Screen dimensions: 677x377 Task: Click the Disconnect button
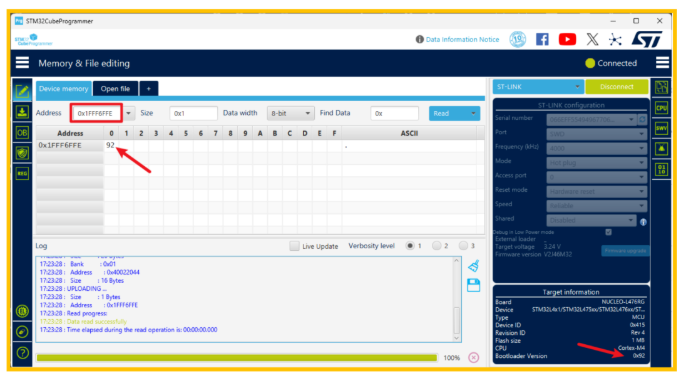617,87
